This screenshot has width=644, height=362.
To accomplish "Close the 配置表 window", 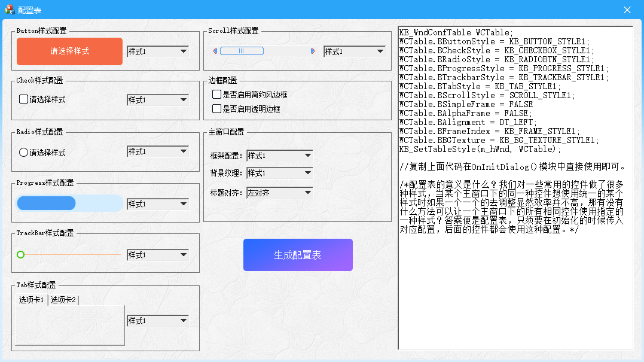I will pyautogui.click(x=627, y=10).
